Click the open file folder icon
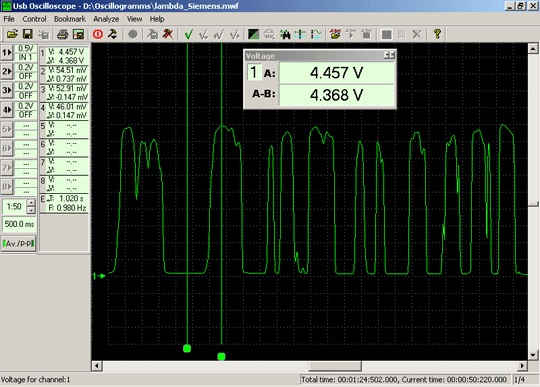 (12, 34)
